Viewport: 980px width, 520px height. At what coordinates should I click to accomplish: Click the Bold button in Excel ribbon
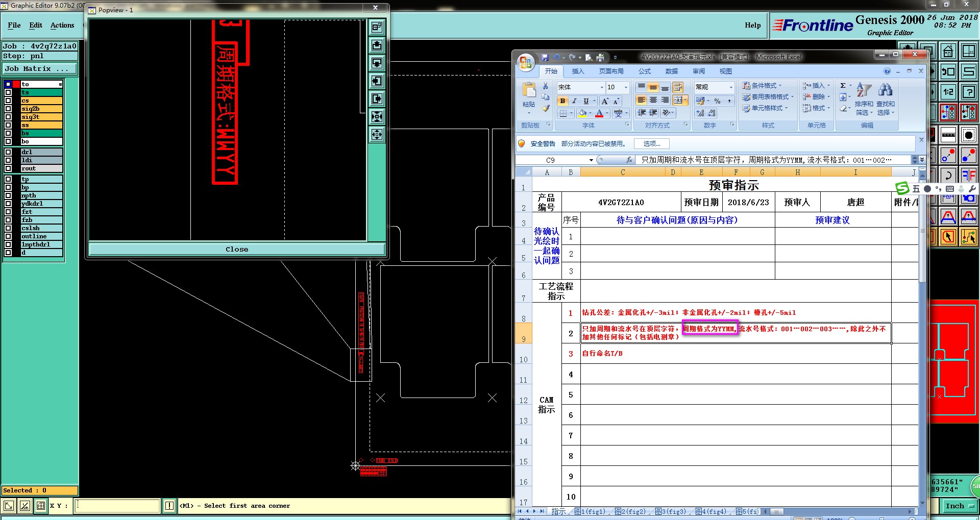click(x=562, y=101)
